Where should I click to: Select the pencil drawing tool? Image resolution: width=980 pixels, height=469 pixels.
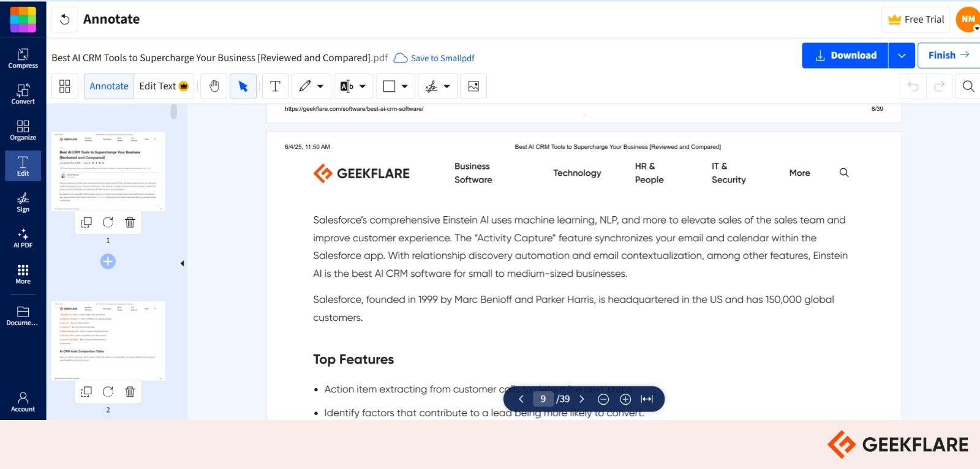pyautogui.click(x=305, y=86)
